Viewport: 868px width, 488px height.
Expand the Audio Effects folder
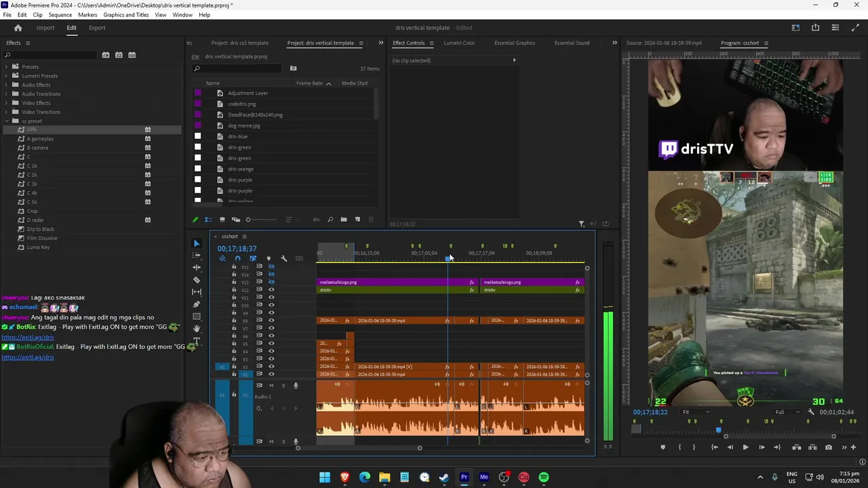(x=6, y=85)
